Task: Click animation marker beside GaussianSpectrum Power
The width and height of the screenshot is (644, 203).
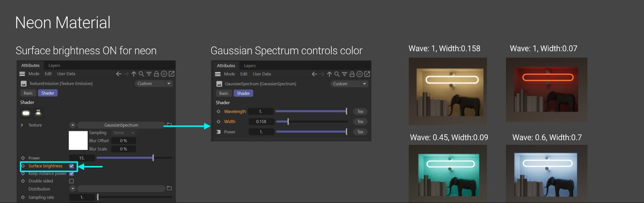Action: click(218, 132)
